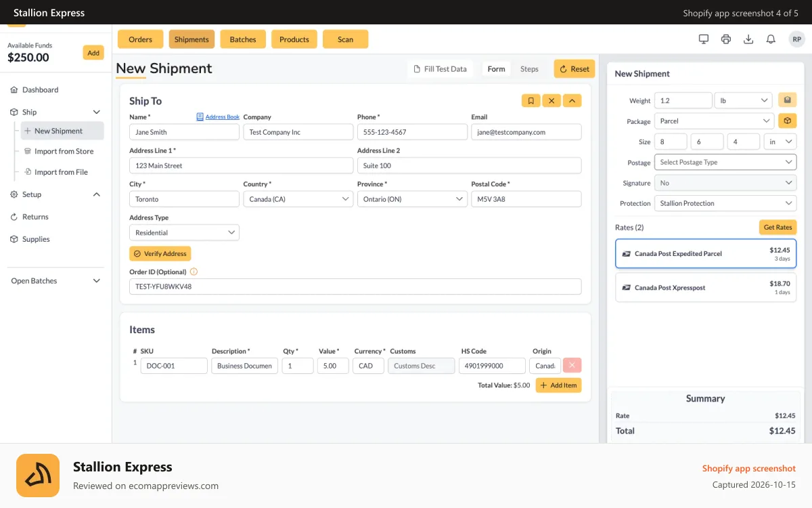Open the RP user avatar menu

coord(796,39)
